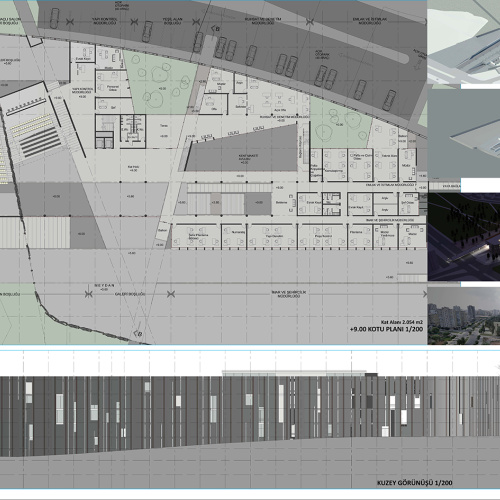Click the section cut marker B near the parking
Screen dimensions: 500x500
[x=215, y=29]
